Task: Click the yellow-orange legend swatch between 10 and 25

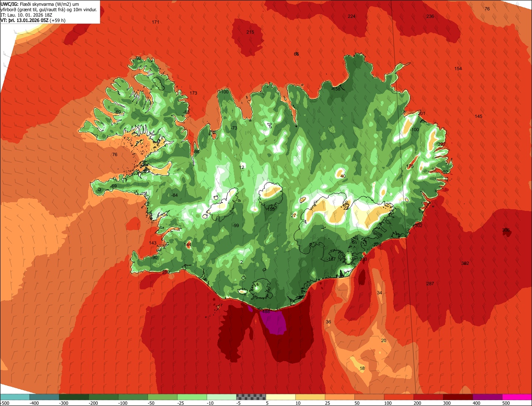Action: (310, 397)
